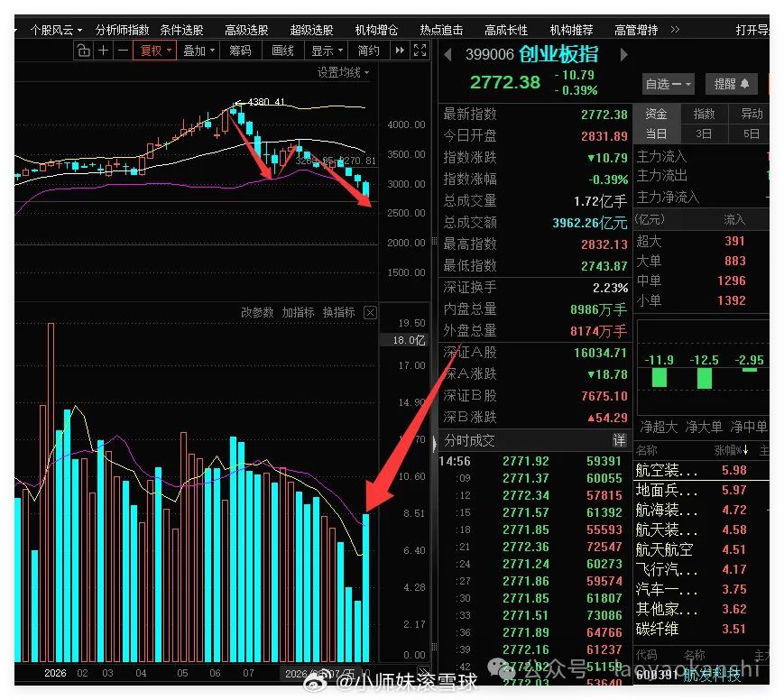Select 航海装 sector row
Image resolution: width=784 pixels, height=700 pixels.
(x=702, y=510)
